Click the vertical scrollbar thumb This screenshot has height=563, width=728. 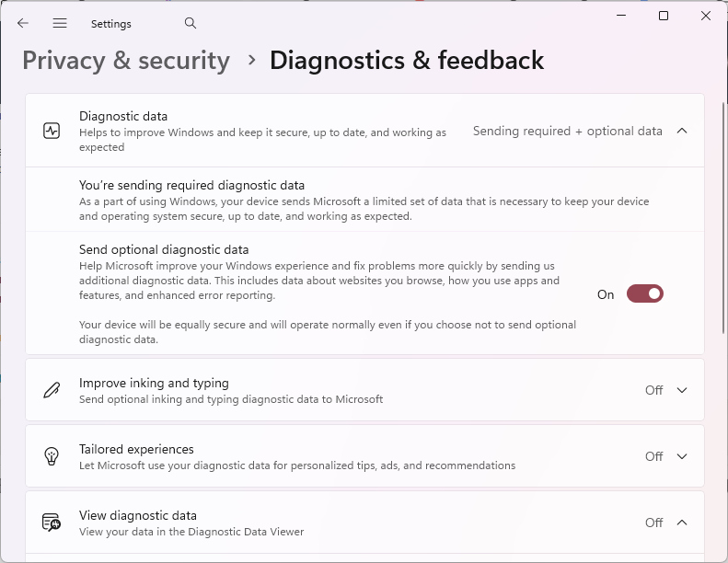click(x=723, y=217)
